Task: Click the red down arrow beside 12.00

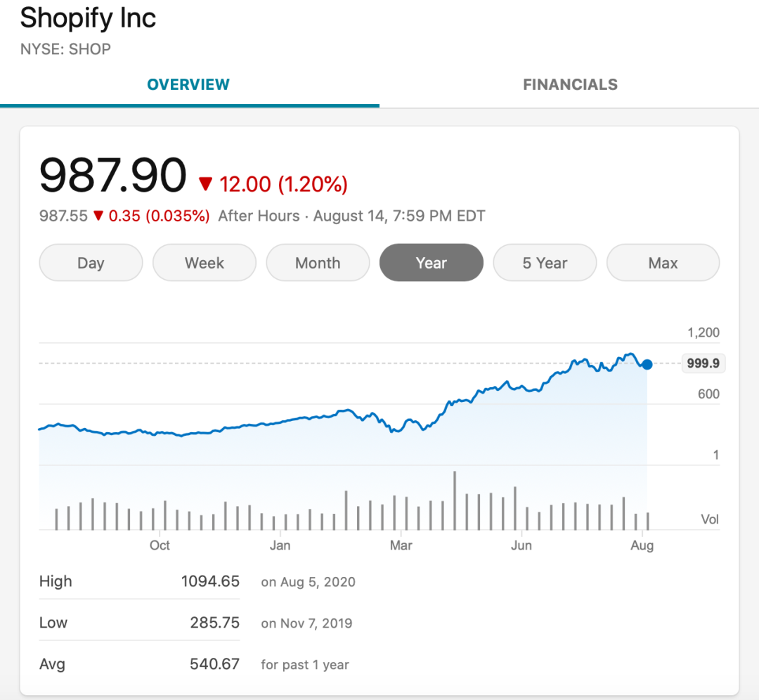Action: tap(205, 185)
